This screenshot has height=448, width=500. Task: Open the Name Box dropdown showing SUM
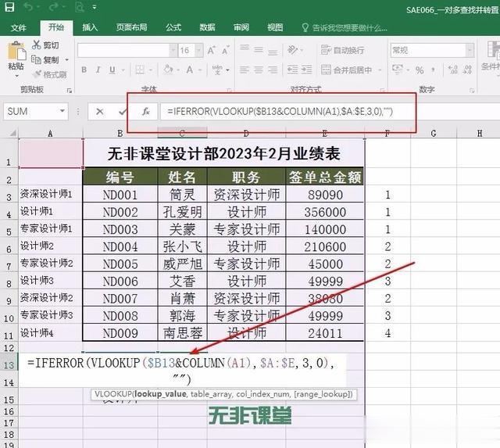(62, 111)
